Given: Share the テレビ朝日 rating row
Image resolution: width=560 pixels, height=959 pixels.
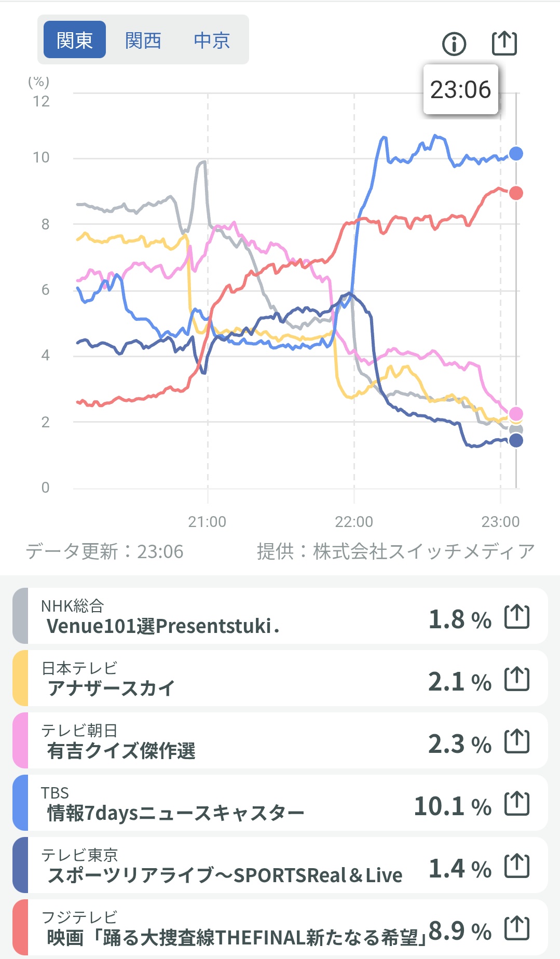Looking at the screenshot, I should click(517, 741).
